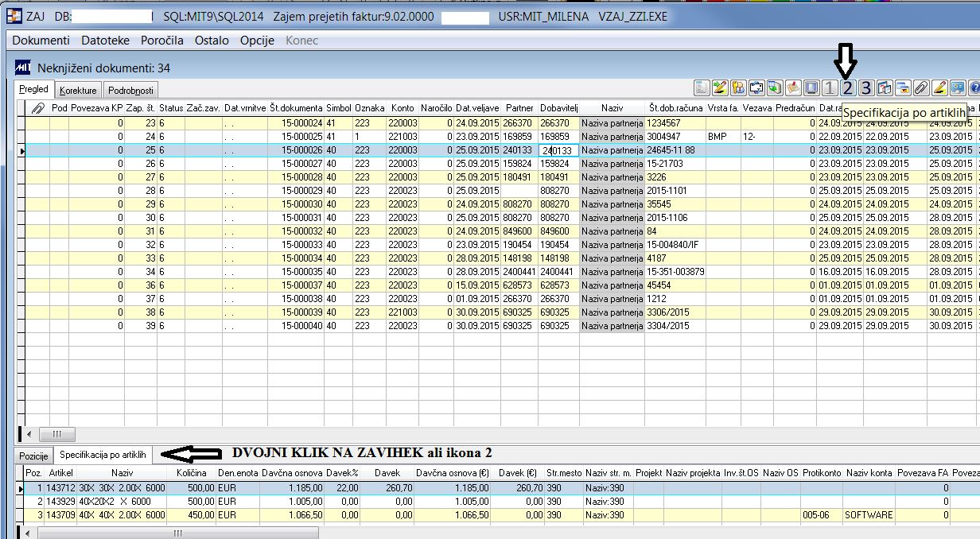Select the Pozicije tab in bottom panel
980x539 pixels.
(34, 456)
